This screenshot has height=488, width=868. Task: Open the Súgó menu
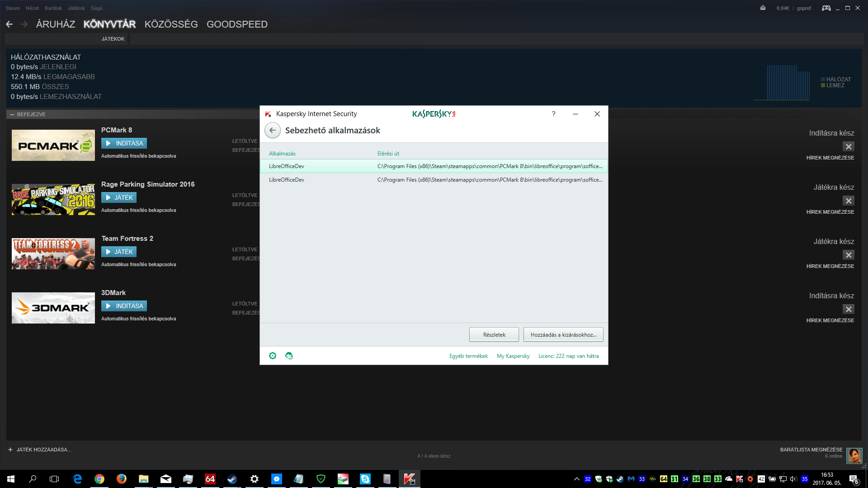pos(97,8)
